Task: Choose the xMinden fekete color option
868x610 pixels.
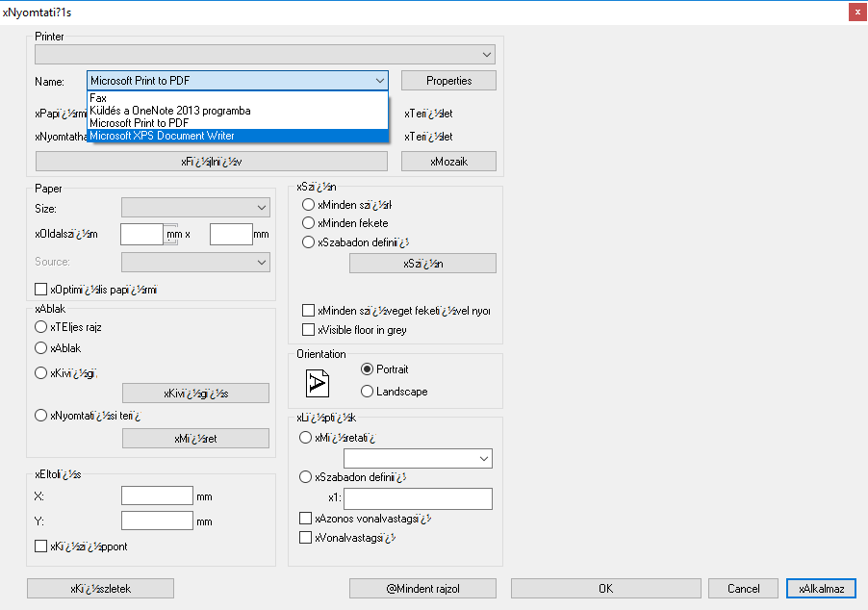Action: pyautogui.click(x=309, y=223)
